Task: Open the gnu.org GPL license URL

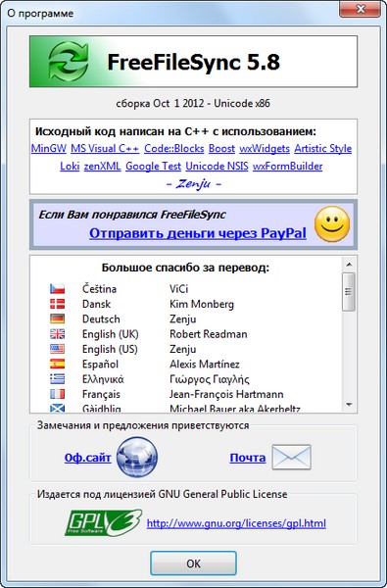Action: (236, 523)
